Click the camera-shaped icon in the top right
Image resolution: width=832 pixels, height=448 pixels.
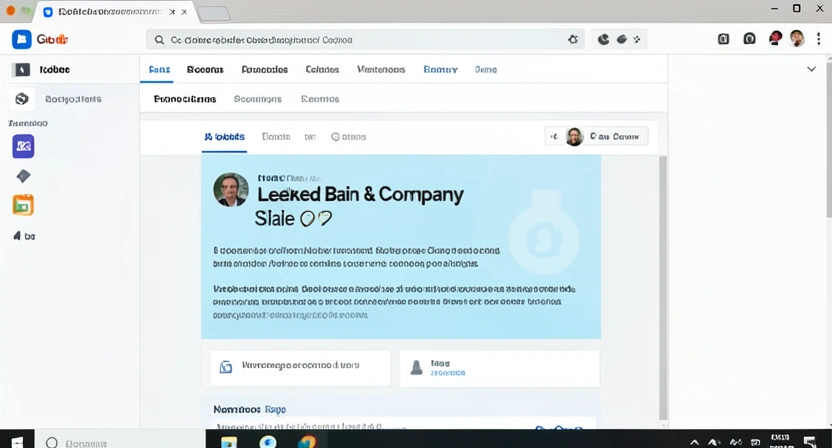coord(749,39)
